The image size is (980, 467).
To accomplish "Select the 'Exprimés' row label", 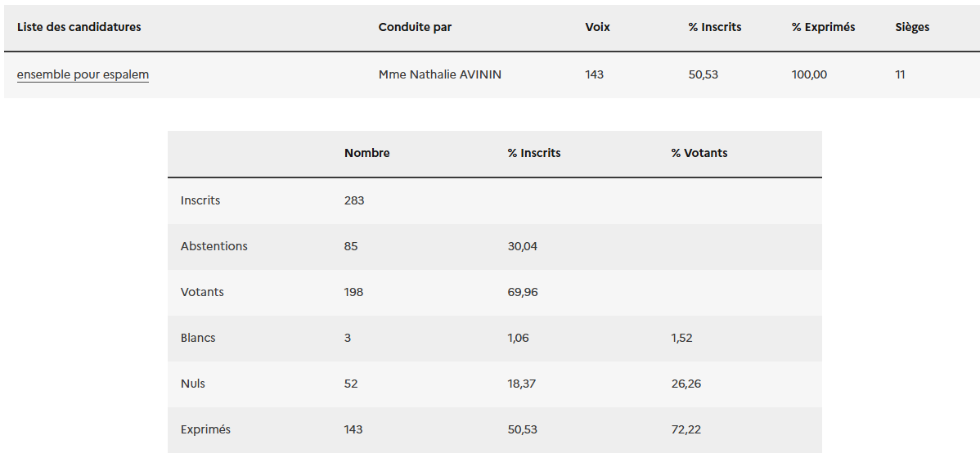I will pyautogui.click(x=205, y=429).
